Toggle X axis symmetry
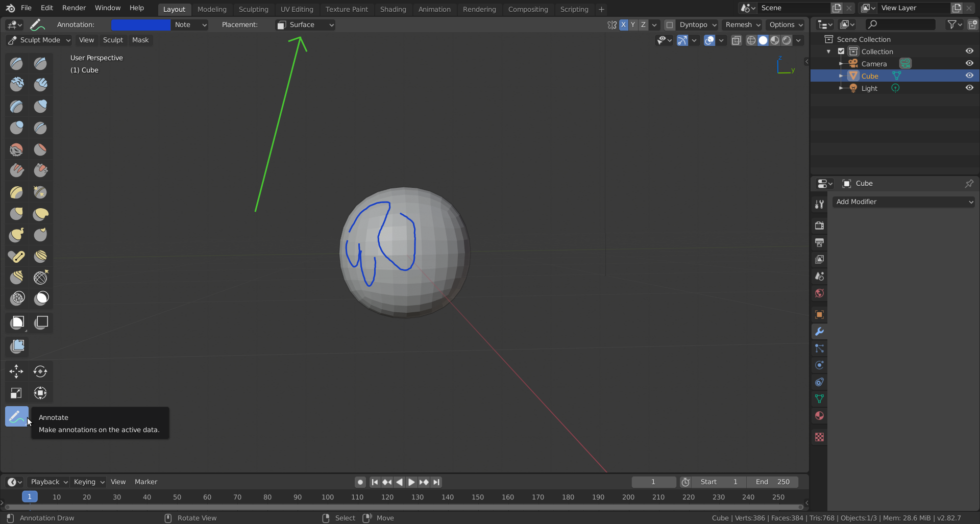Viewport: 980px width, 524px height. (623, 24)
